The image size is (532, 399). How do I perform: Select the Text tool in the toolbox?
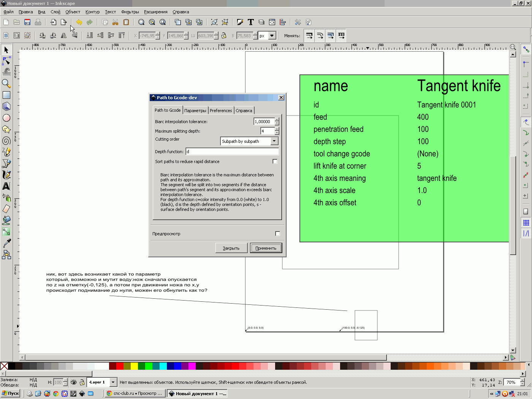point(6,186)
